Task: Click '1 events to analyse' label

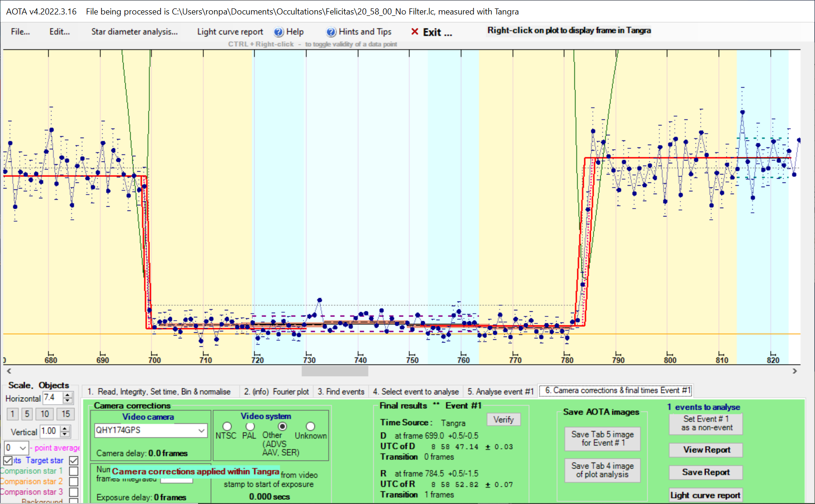Action: click(703, 407)
